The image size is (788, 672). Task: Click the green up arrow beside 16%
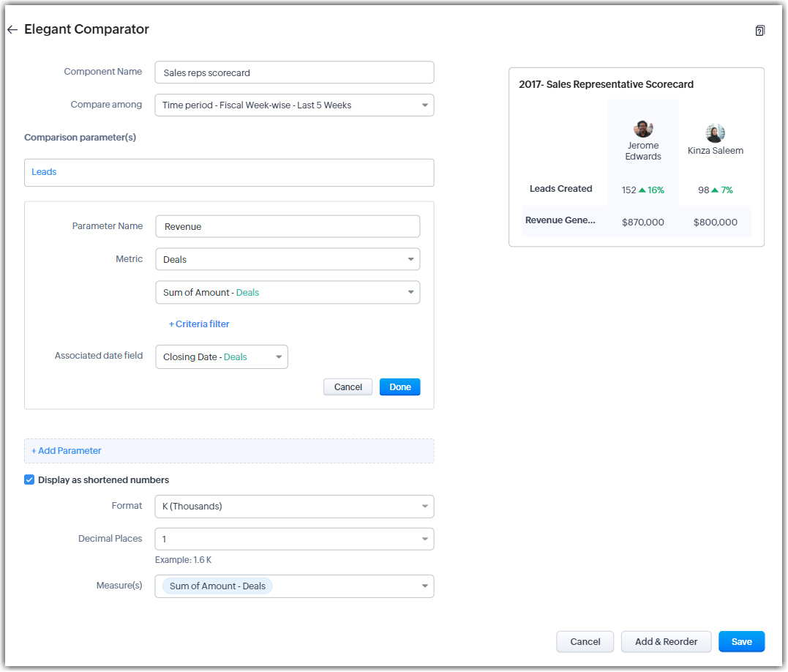coord(642,190)
